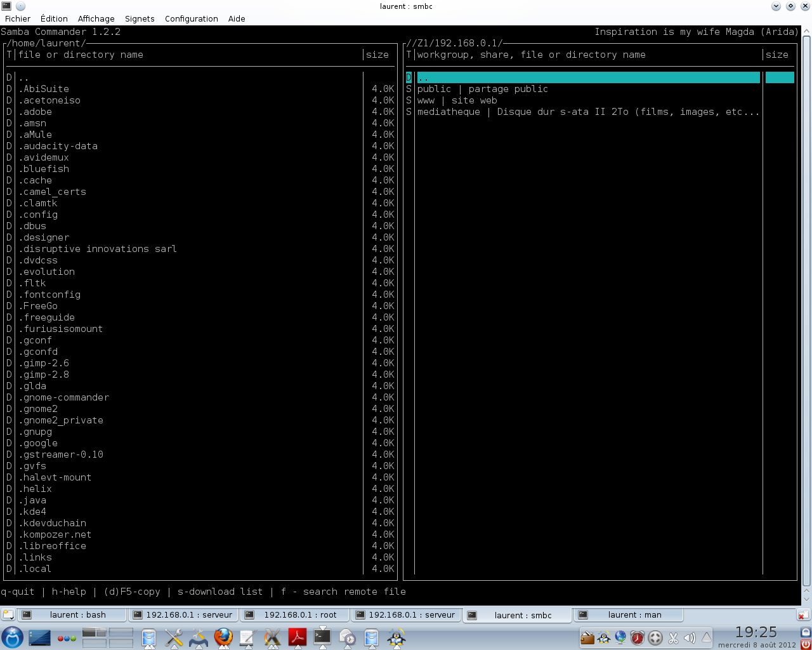Switch to the '192.168.0.1 : root' tab
The image size is (812, 650).
[296, 614]
